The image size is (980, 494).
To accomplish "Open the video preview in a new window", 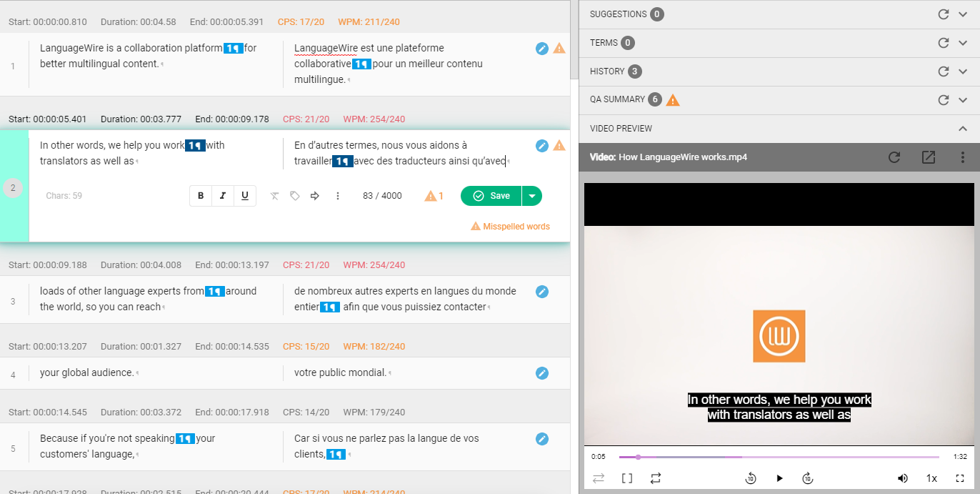I will tap(929, 157).
